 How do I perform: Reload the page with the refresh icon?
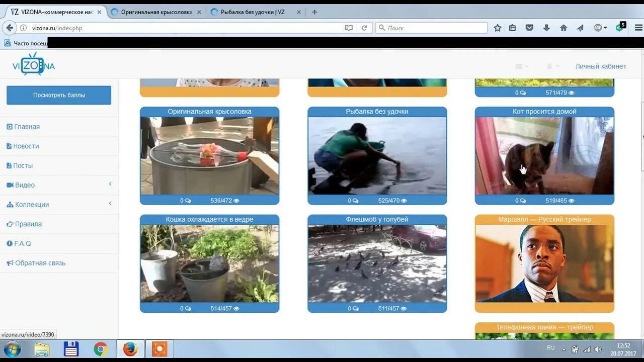[364, 28]
